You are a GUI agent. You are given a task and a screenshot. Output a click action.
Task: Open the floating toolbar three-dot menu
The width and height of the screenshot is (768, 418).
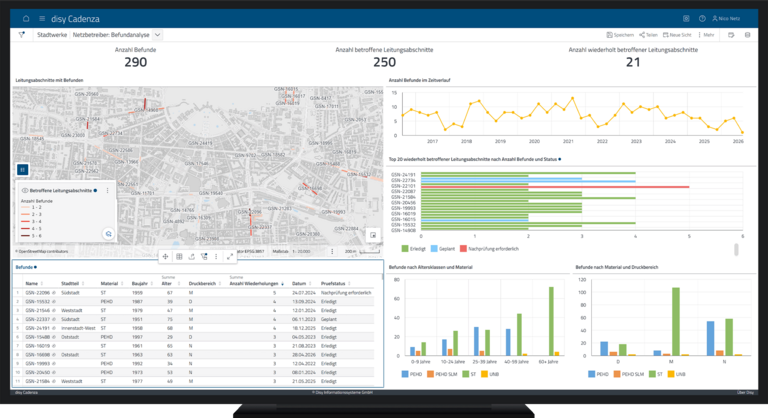[x=216, y=257]
